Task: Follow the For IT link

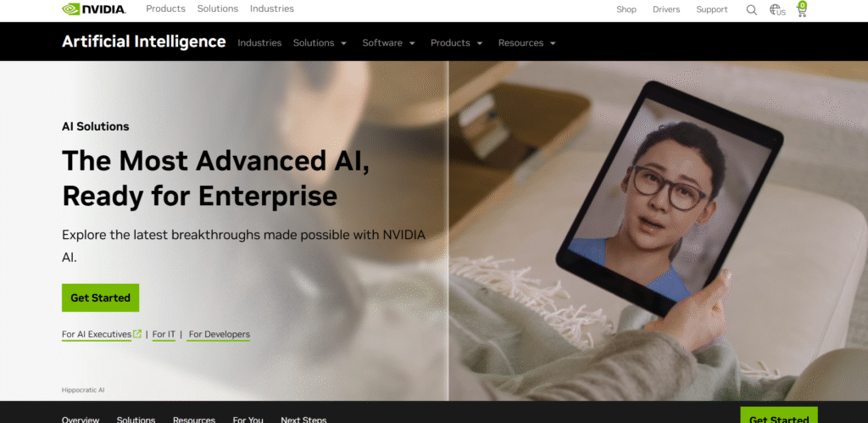Action: pyautogui.click(x=164, y=334)
